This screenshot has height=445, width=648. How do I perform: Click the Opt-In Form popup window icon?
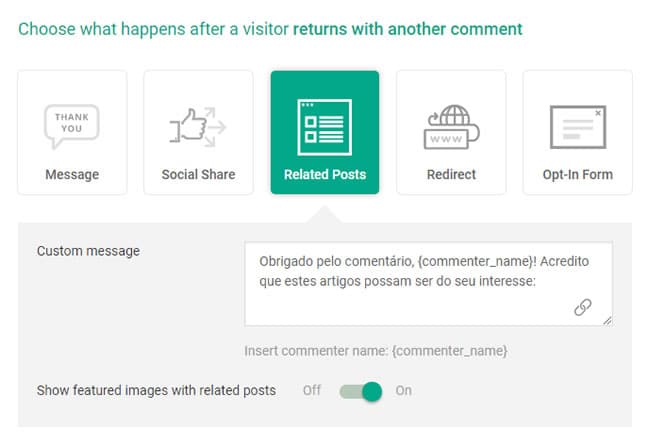coord(578,127)
